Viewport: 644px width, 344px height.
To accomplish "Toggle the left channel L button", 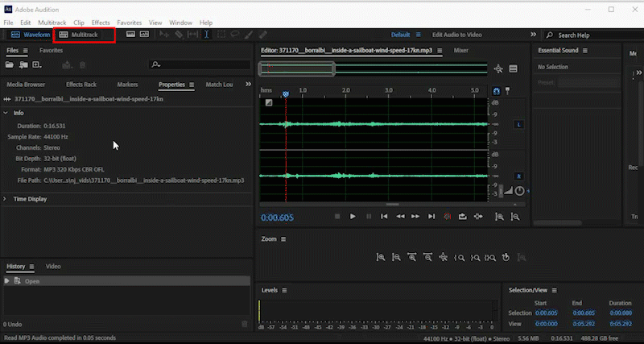I will pos(518,125).
